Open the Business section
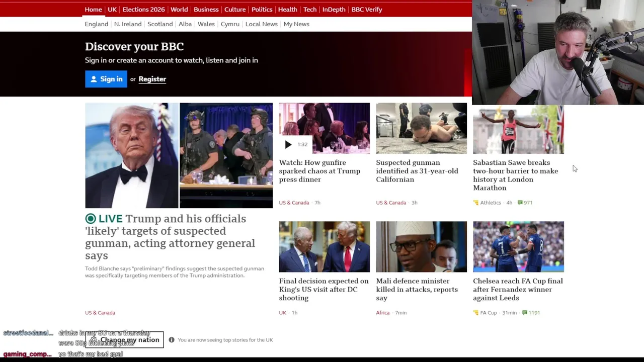The height and width of the screenshot is (362, 644). (x=206, y=10)
